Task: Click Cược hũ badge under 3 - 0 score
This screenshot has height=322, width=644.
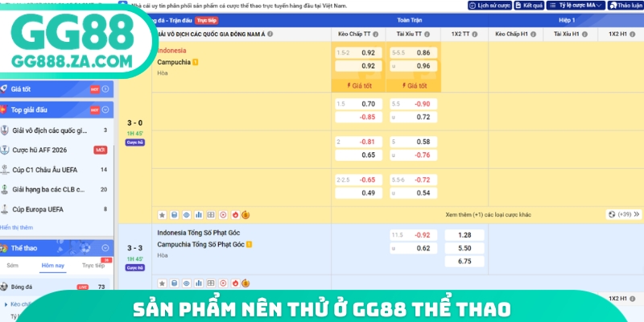Action: point(135,142)
